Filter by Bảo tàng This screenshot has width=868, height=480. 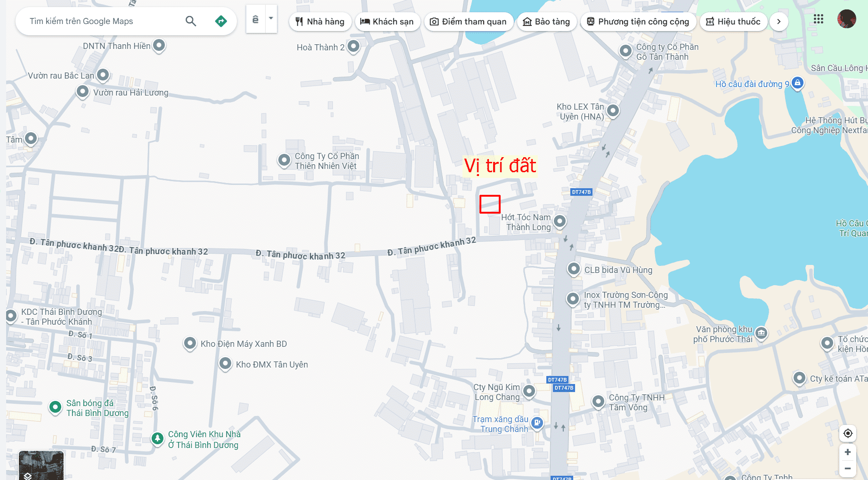click(x=547, y=22)
